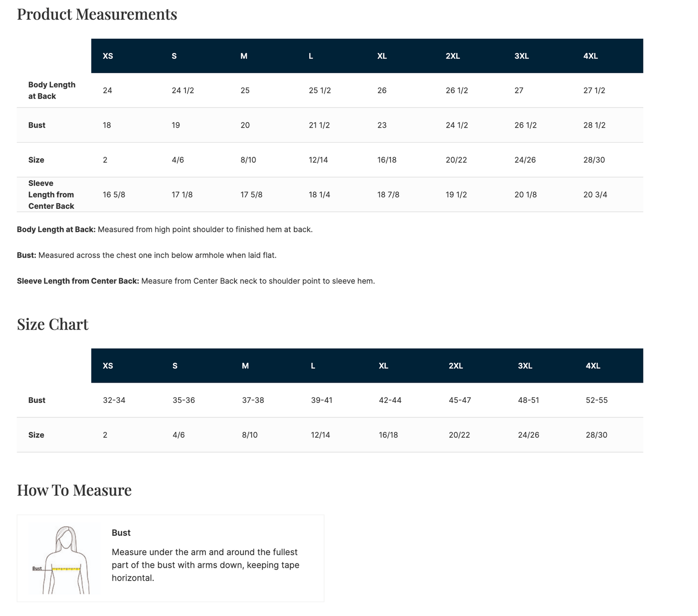Click size 16/18 in the Size Chart table
Viewport: 698px width, 616px height.
[388, 435]
